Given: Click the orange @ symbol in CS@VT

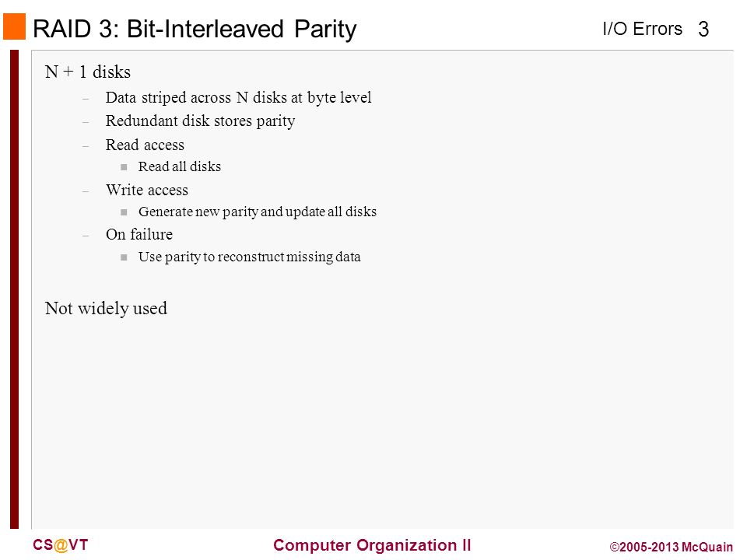Looking at the screenshot, I should click(x=61, y=546).
